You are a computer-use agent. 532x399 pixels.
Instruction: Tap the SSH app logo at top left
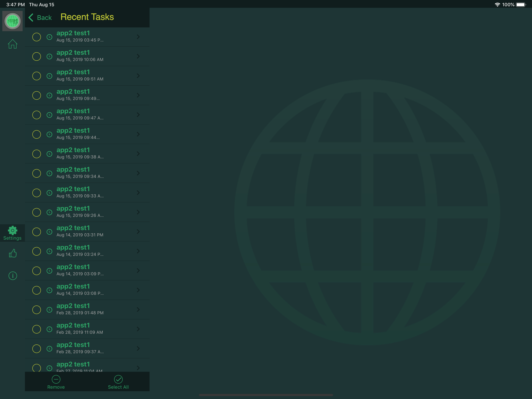[12, 21]
